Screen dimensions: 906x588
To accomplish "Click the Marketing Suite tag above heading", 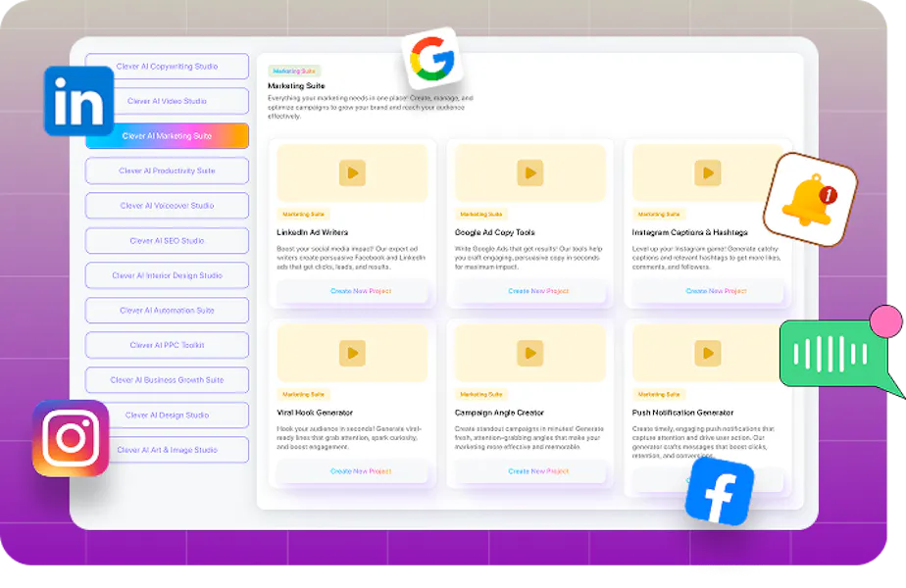I will click(294, 72).
